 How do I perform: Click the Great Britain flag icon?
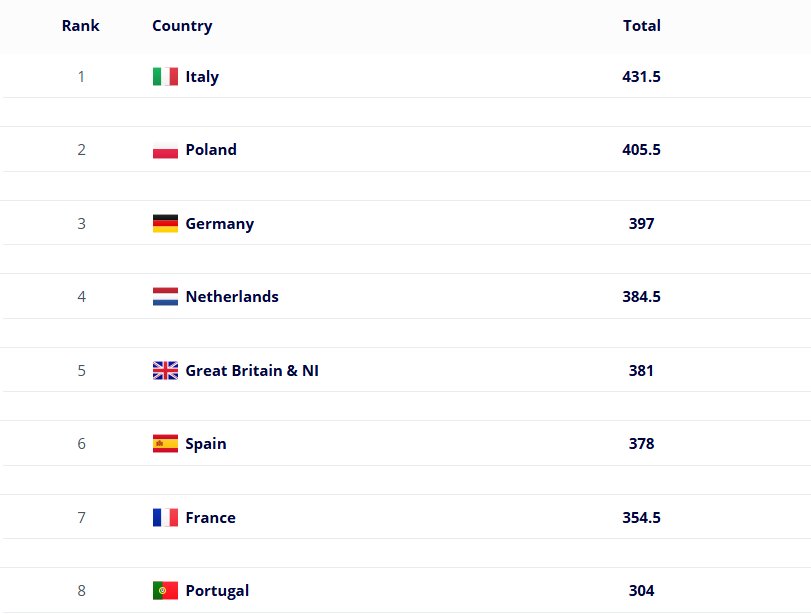165,370
